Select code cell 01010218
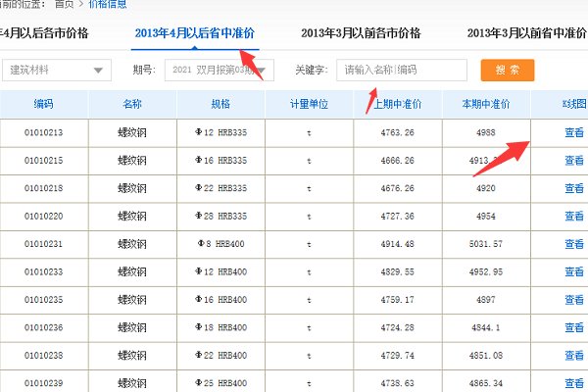Screen dimensions: 588x392 pos(43,188)
